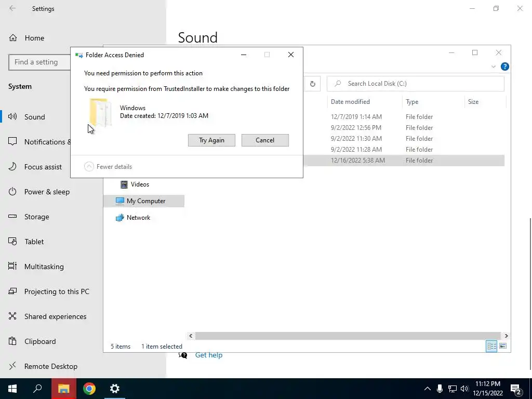Viewport: 532px width, 399px height.
Task: Click the microphone tray icon
Action: [440, 389]
